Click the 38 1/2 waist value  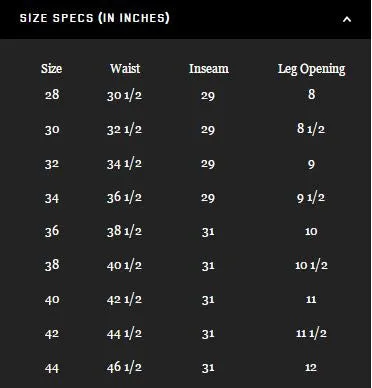point(124,231)
